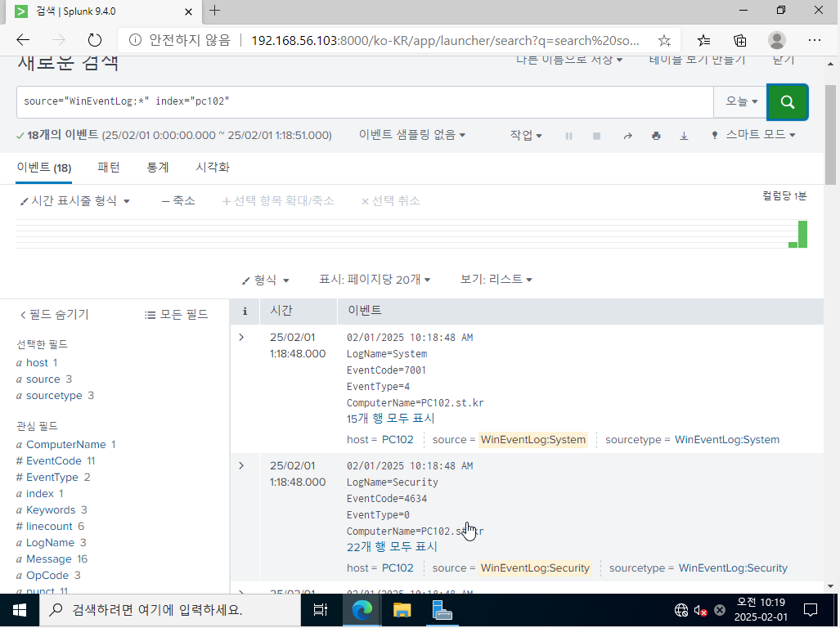Print the search results
This screenshot has height=628, width=840.
point(656,136)
